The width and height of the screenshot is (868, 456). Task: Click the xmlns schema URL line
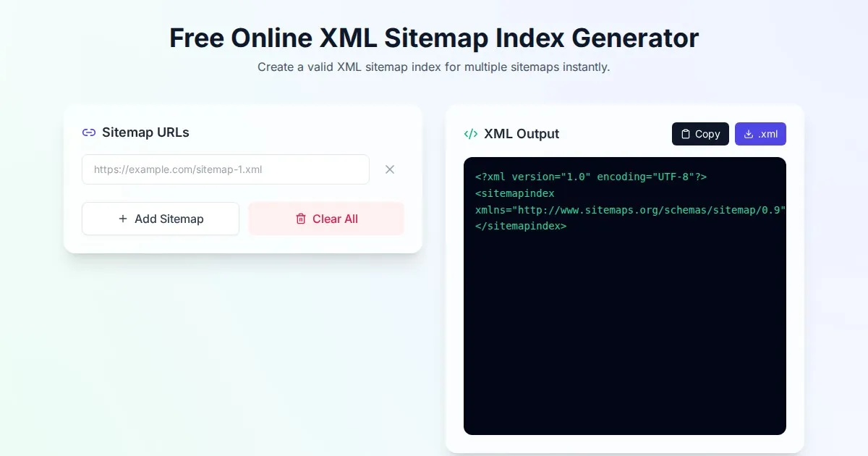[x=629, y=210]
